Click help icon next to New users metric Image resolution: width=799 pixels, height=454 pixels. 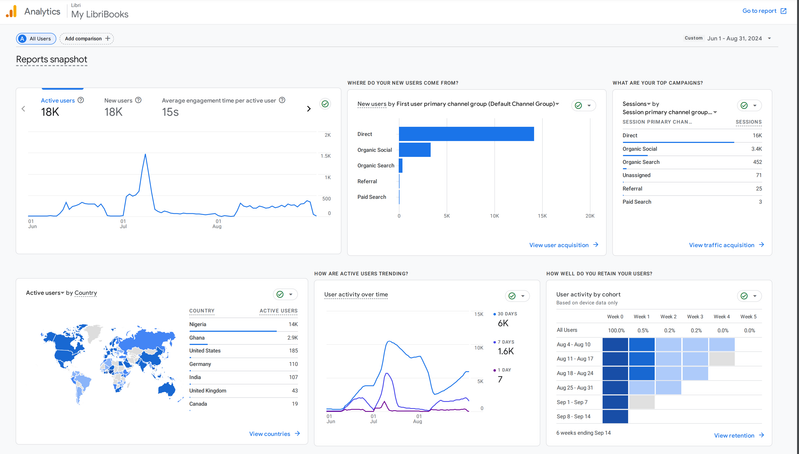pos(138,100)
